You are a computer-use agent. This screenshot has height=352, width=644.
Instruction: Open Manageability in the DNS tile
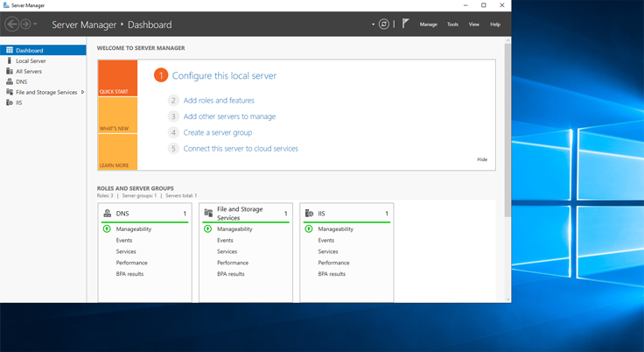(x=134, y=229)
